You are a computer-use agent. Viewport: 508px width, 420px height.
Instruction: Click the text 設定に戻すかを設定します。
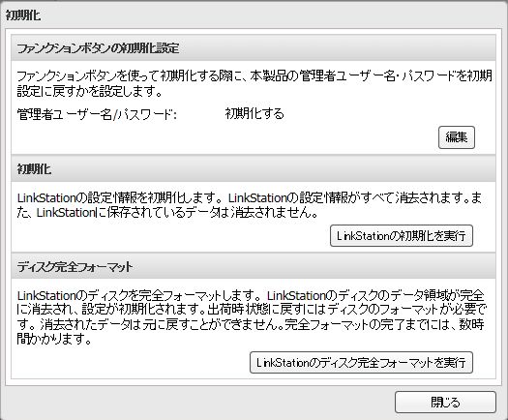pos(90,92)
